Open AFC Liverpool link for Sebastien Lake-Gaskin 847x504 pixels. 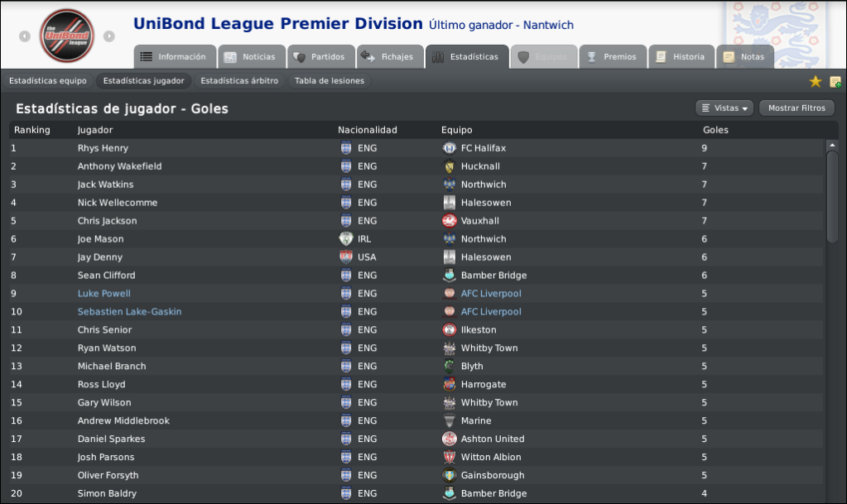click(x=491, y=312)
